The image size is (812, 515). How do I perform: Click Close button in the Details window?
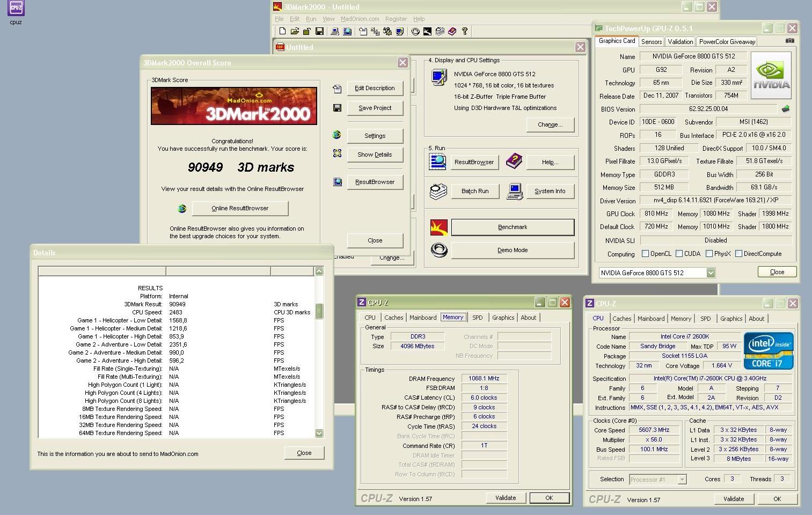304,453
